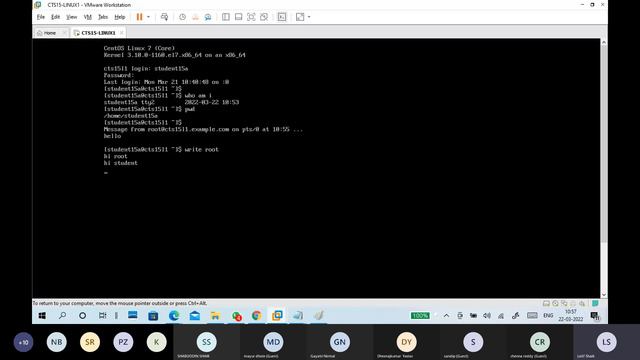
Task: Select participant tile LS
Action: [607, 342]
